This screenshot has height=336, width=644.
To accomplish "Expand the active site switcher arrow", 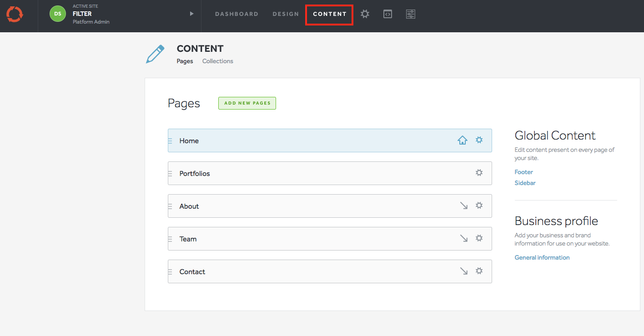I will tap(191, 14).
